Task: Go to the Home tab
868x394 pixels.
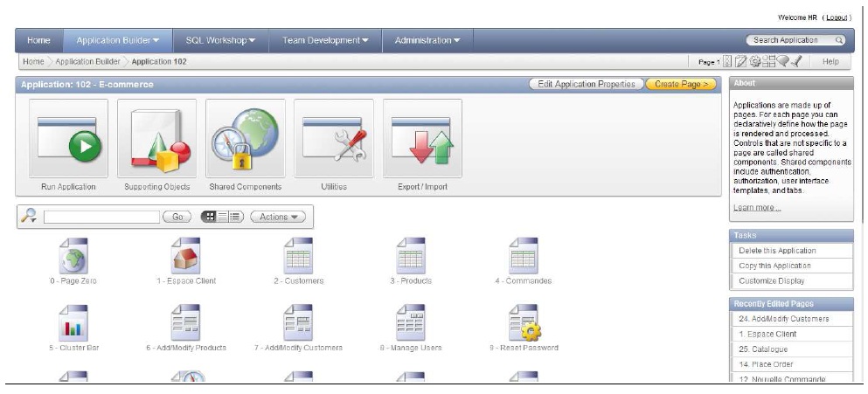Action: pyautogui.click(x=38, y=40)
